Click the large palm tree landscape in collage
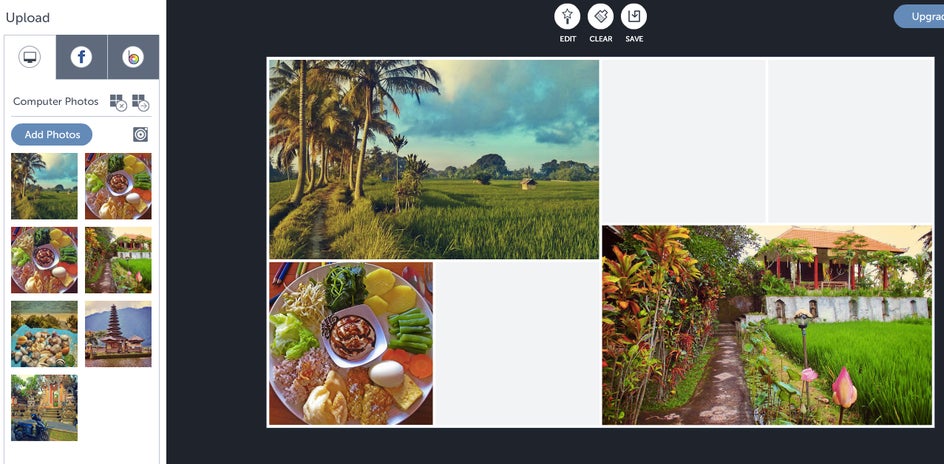 [x=433, y=159]
